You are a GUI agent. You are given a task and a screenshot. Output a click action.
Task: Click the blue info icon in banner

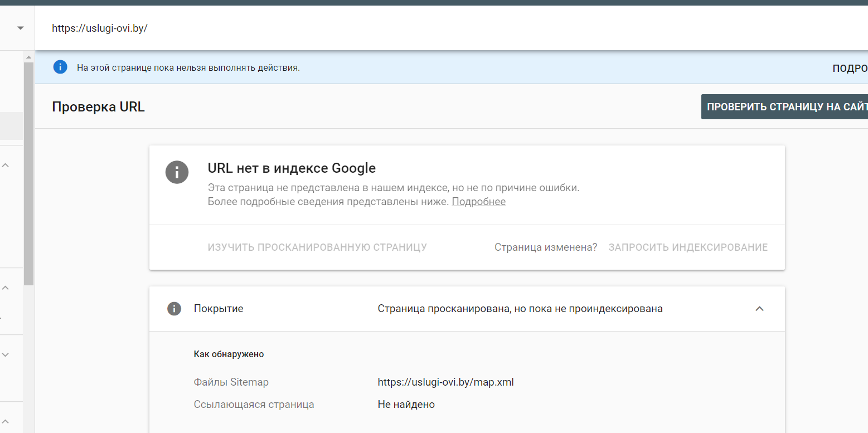[60, 67]
